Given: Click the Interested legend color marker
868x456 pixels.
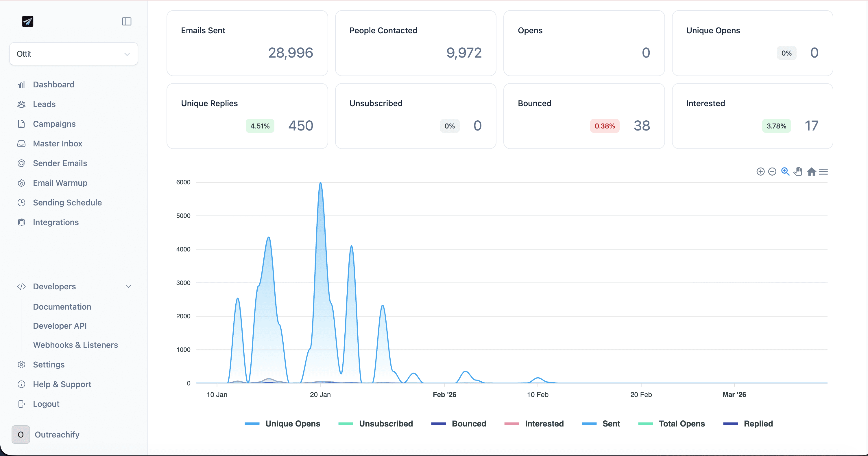Looking at the screenshot, I should (511, 424).
